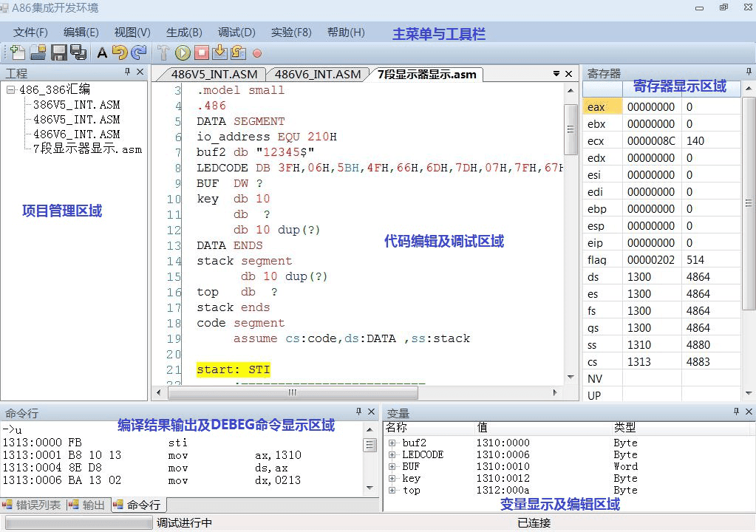Image resolution: width=756 pixels, height=532 pixels.
Task: Stop debugging with the red square icon
Action: (200, 52)
